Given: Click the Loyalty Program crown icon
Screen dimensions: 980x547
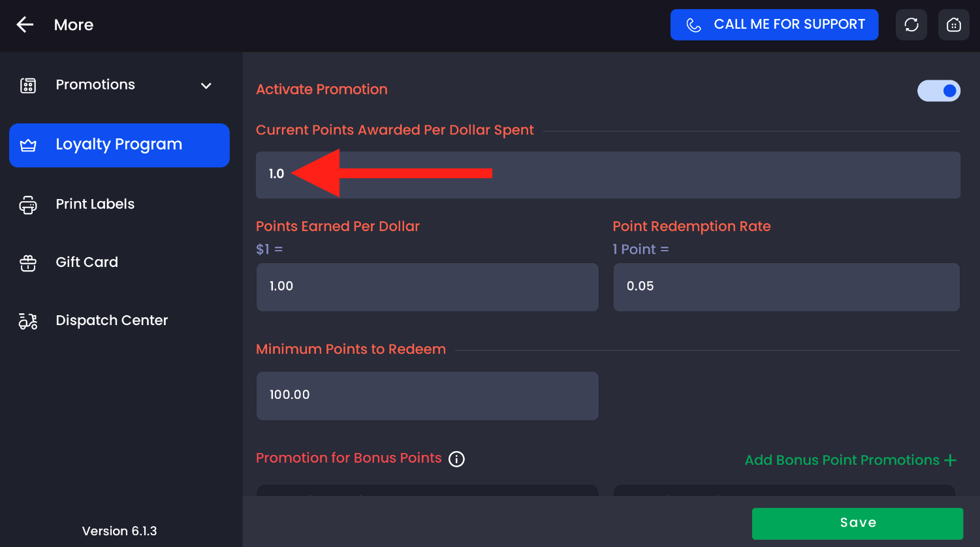Looking at the screenshot, I should (x=28, y=145).
